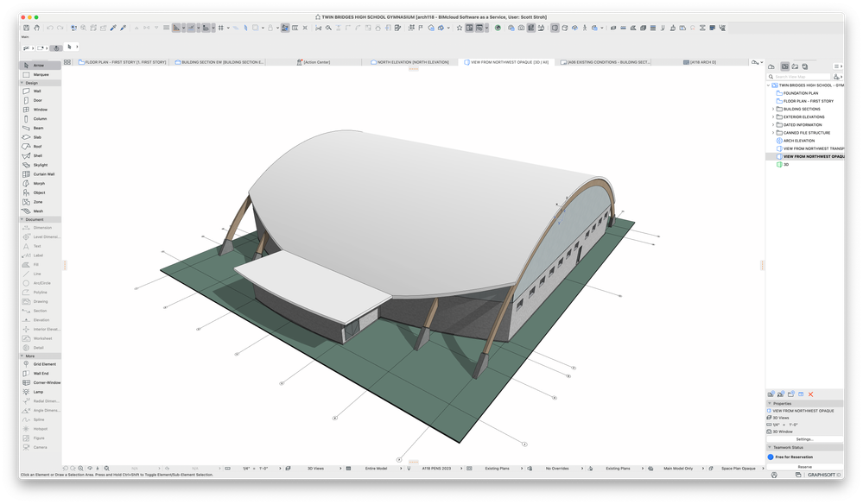Expand the EXTERIOR ELEVATIONS folder
Image resolution: width=863 pixels, height=504 pixels.
pyautogui.click(x=773, y=117)
